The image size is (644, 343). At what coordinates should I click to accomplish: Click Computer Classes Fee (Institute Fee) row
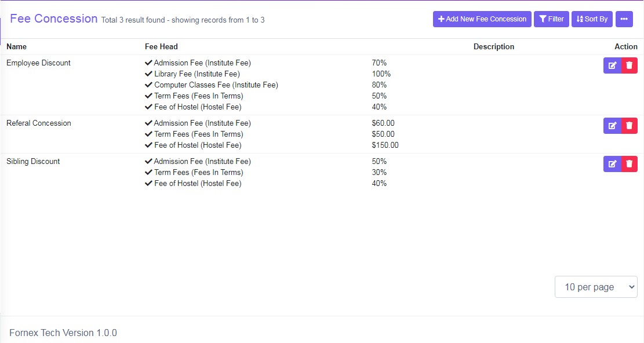pyautogui.click(x=212, y=85)
